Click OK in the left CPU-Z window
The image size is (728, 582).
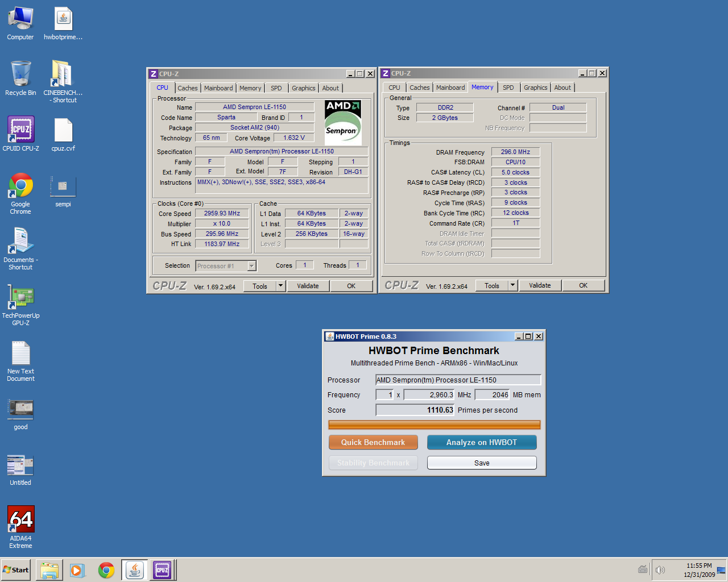click(x=351, y=286)
